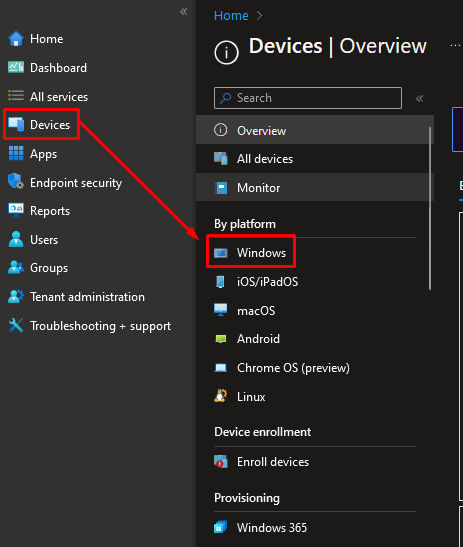
Task: Click the Apps grid icon
Action: click(16, 153)
